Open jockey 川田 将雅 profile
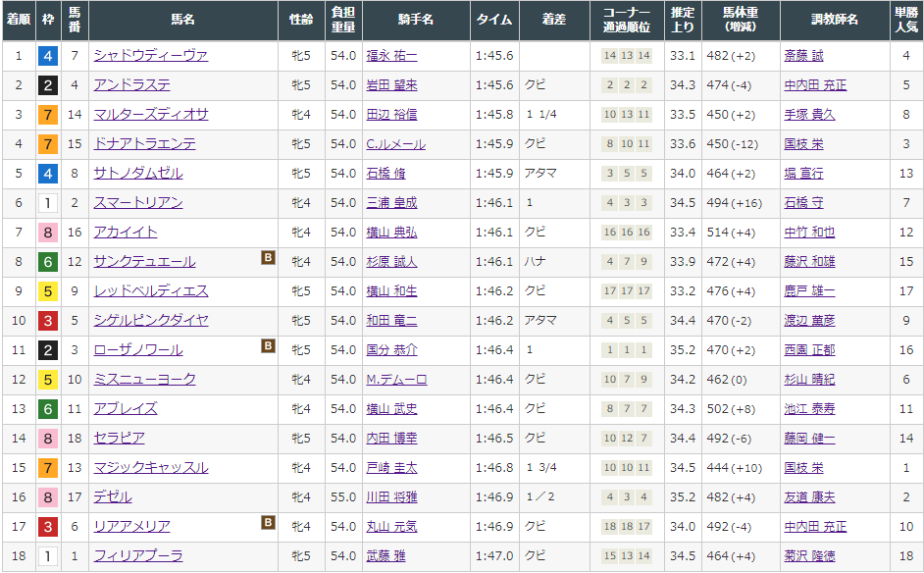The height and width of the screenshot is (573, 924). (x=391, y=497)
